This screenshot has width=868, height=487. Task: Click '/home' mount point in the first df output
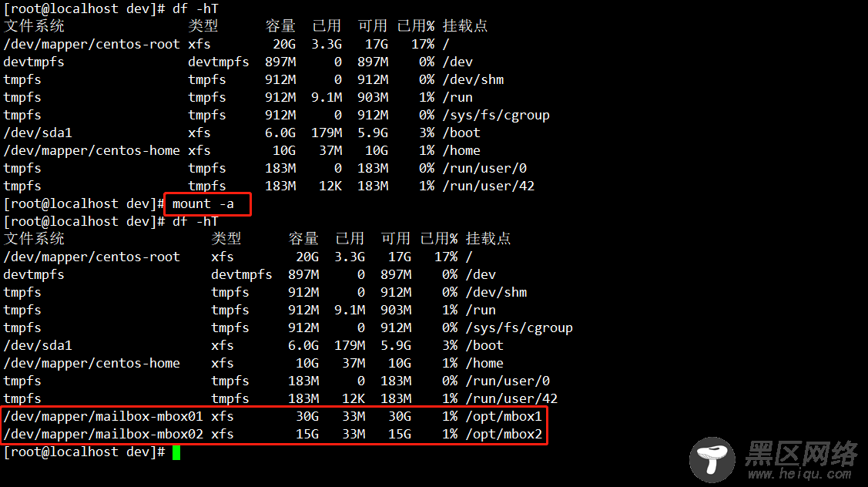461,151
